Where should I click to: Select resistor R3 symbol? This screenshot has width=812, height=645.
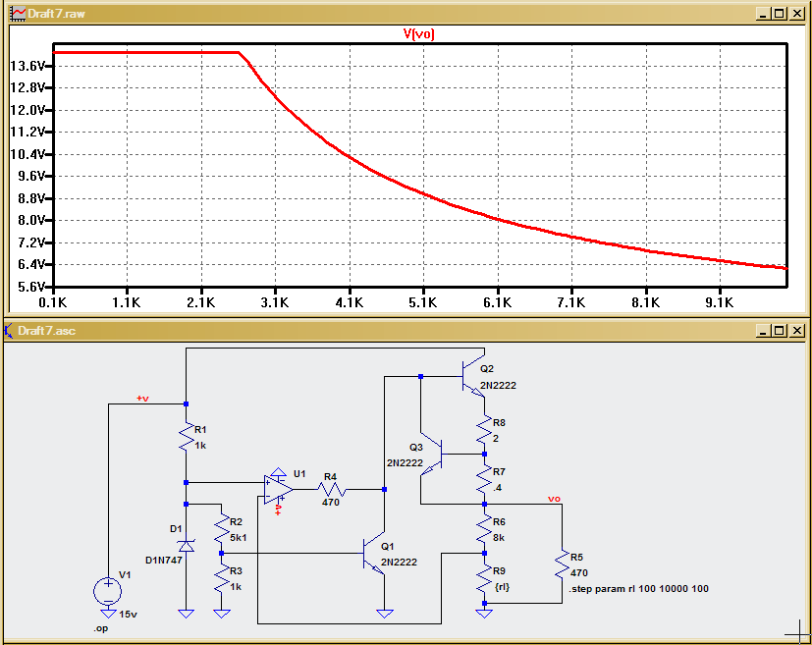[222, 578]
